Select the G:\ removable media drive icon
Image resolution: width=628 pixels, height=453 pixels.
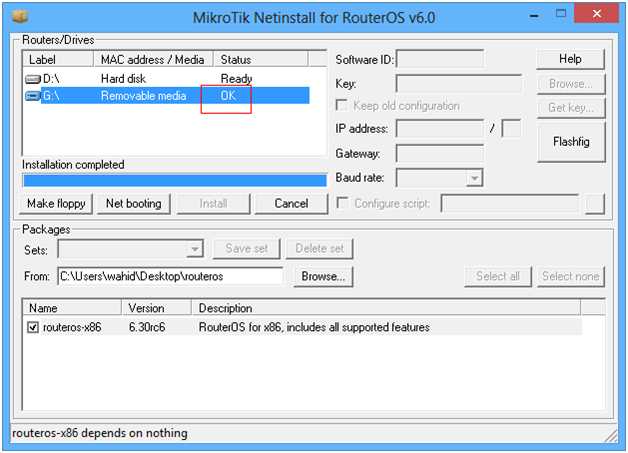33,96
